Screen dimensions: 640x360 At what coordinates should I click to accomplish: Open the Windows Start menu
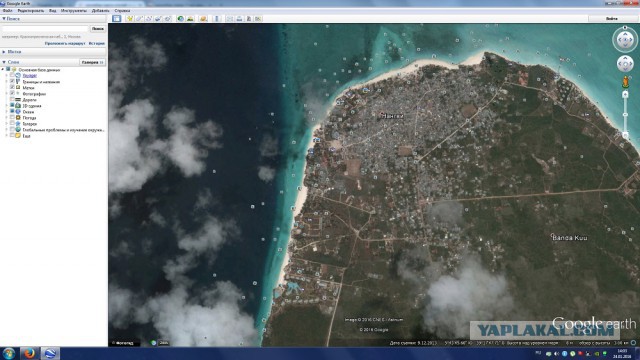point(9,353)
